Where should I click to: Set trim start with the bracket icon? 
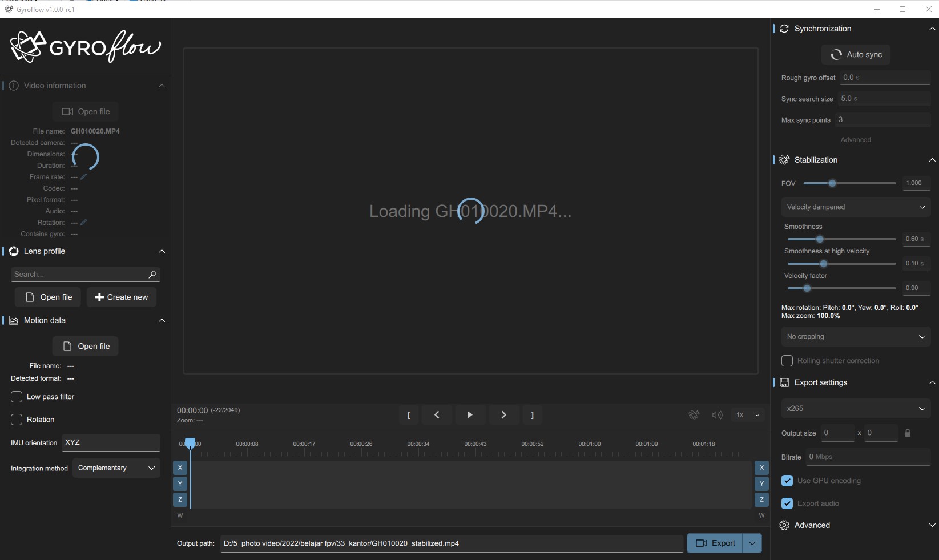[x=409, y=415]
